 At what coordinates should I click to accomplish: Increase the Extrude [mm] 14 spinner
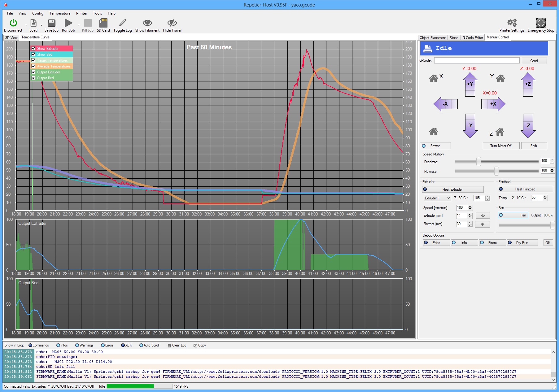click(x=470, y=214)
